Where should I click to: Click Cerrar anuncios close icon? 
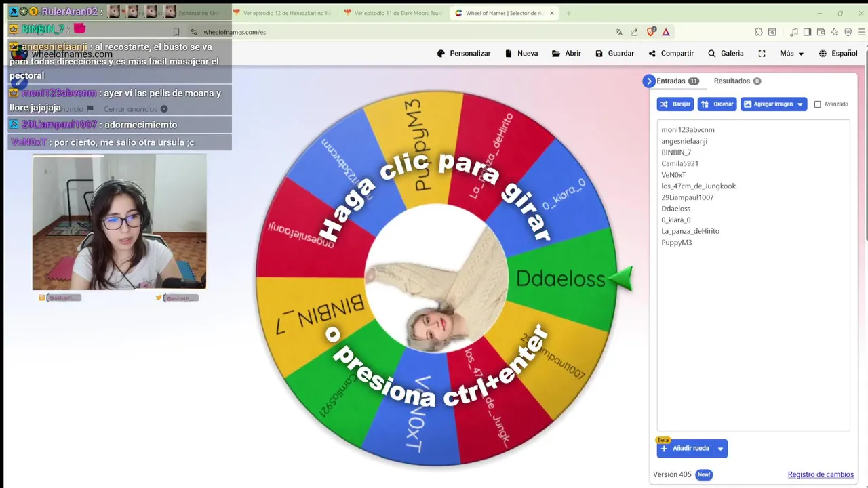164,109
